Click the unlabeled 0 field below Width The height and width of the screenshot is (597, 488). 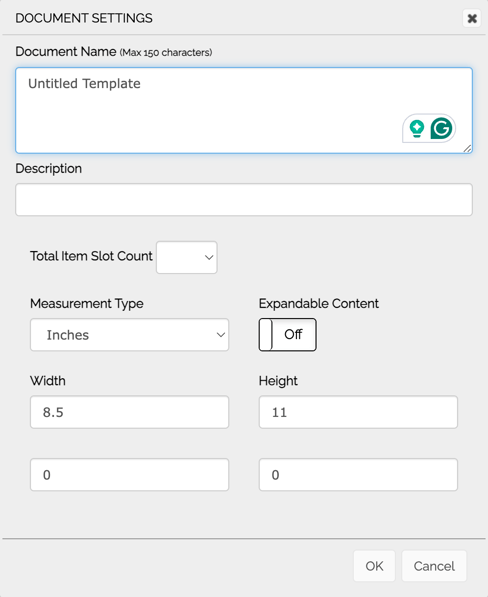coord(129,474)
